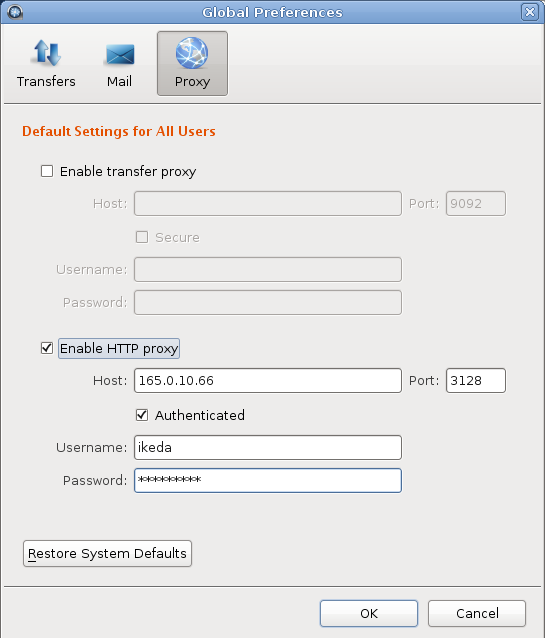This screenshot has width=545, height=638.
Task: Confirm settings with OK button
Action: click(x=369, y=613)
